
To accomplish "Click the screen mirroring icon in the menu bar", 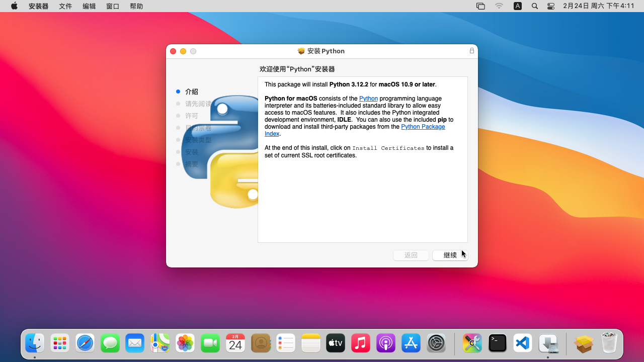I will click(x=480, y=6).
